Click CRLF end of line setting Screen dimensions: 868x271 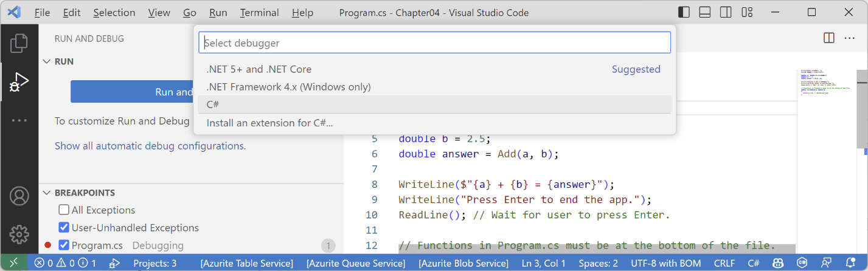[724, 263]
